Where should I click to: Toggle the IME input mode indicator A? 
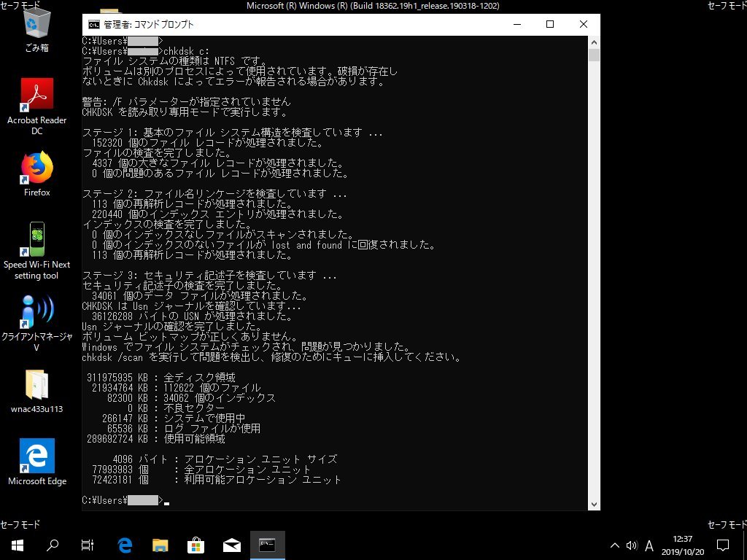pyautogui.click(x=649, y=545)
